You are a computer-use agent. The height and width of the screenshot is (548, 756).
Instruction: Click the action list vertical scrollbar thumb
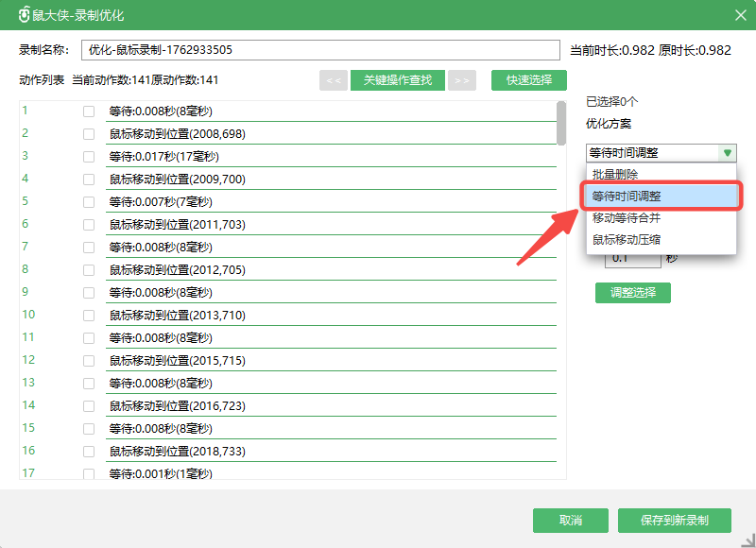561,123
